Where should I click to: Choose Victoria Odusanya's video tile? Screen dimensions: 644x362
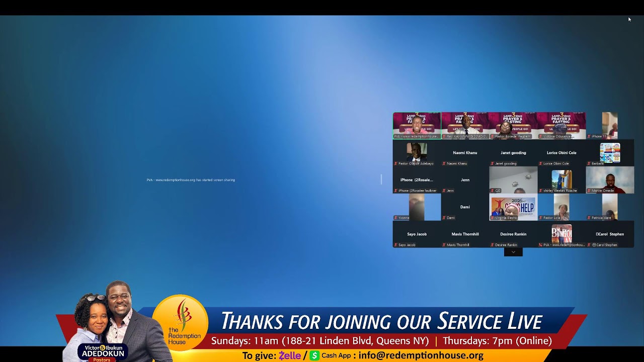coord(561,126)
